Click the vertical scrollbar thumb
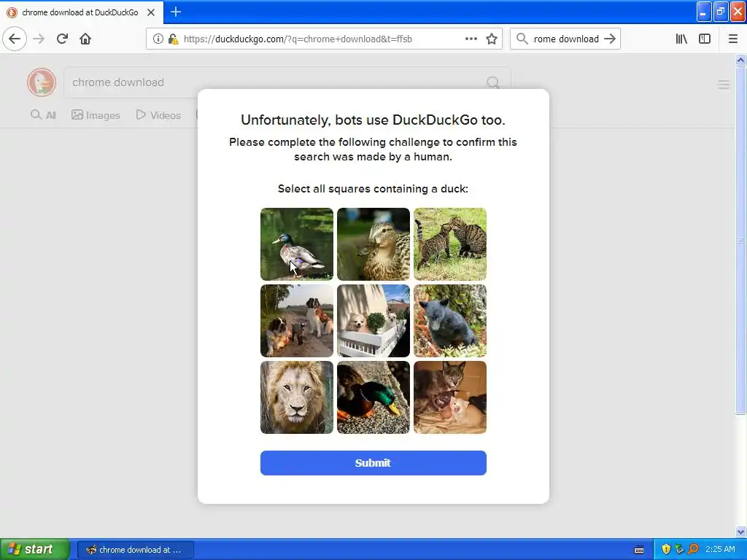 point(741,241)
